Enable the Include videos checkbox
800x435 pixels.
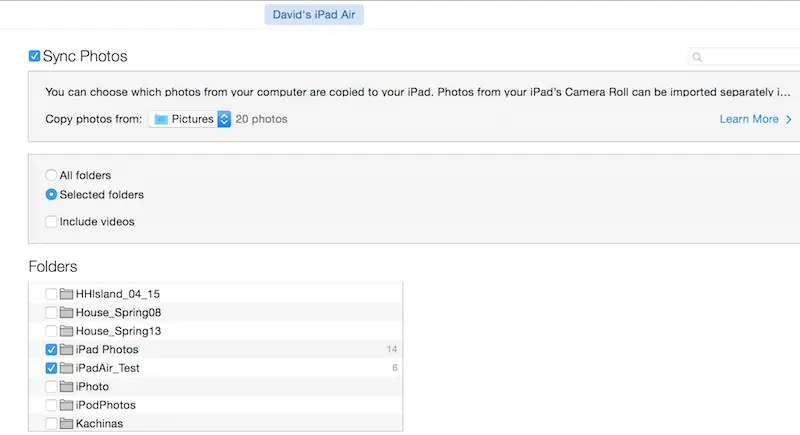[x=51, y=221]
